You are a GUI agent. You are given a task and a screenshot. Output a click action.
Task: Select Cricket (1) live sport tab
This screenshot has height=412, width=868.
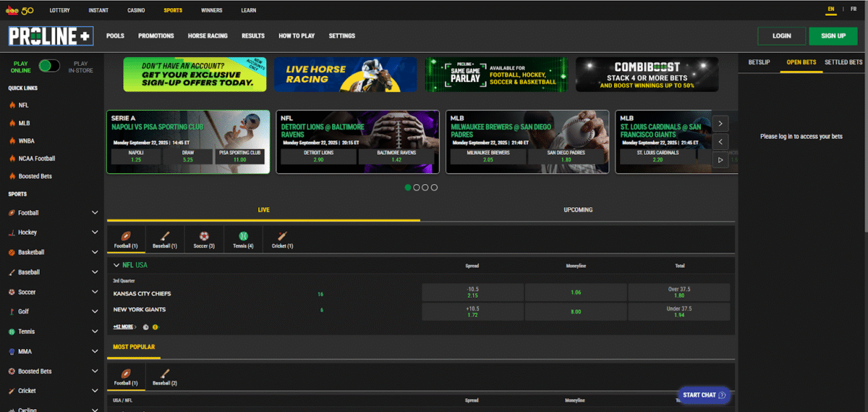282,239
